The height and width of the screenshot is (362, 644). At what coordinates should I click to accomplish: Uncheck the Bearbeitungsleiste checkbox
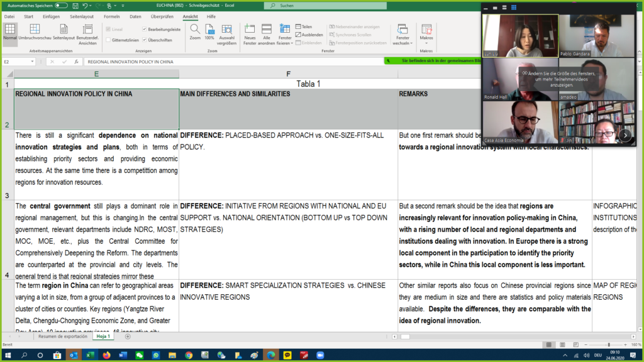(144, 29)
